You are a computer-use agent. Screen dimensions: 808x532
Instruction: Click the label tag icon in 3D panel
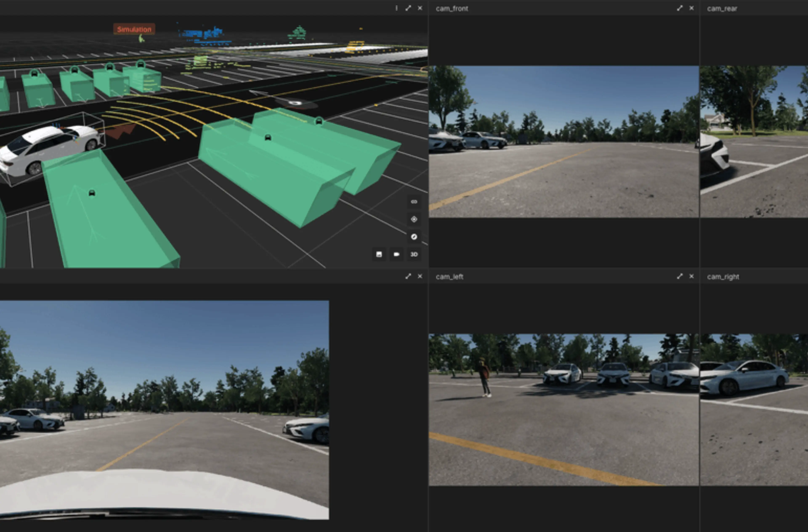396,254
